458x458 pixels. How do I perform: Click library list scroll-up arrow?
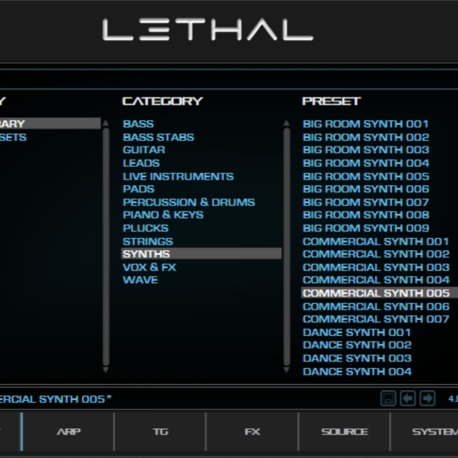tap(106, 123)
